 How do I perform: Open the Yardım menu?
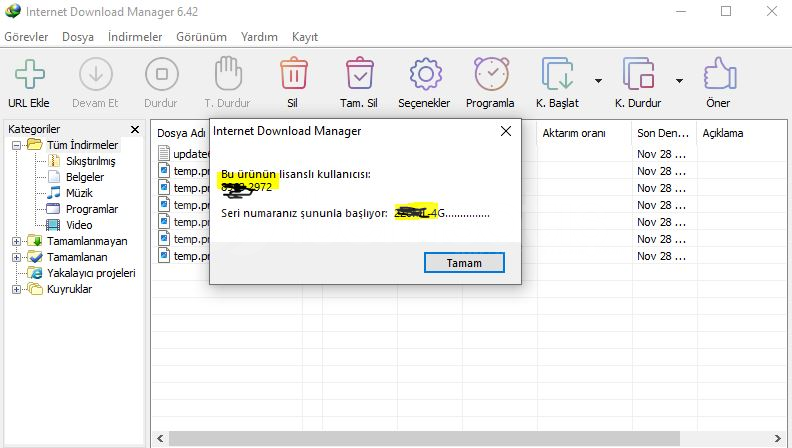click(x=259, y=37)
